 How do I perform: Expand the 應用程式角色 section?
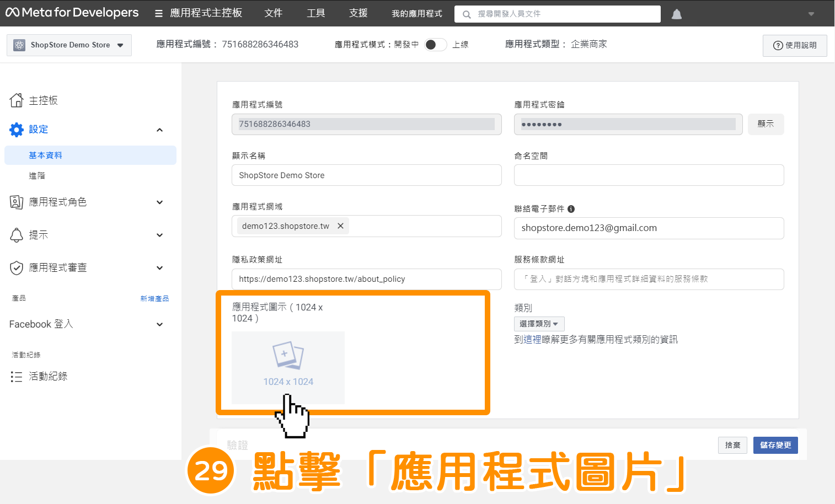160,202
